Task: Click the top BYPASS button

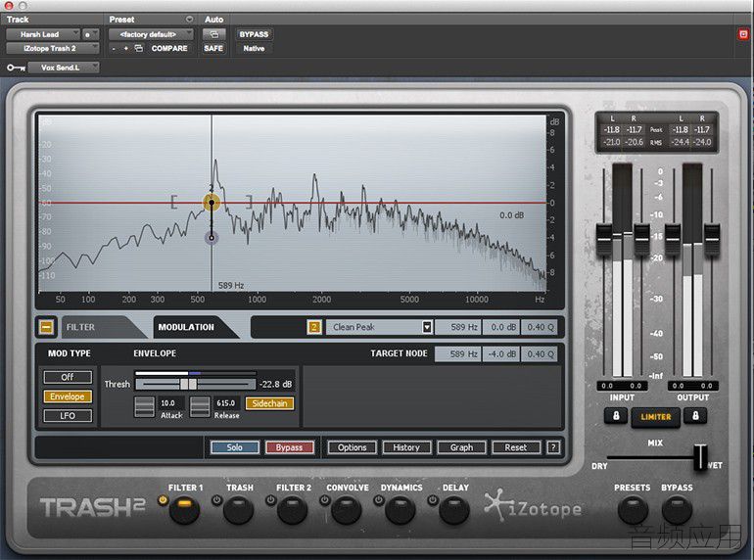Action: pos(254,34)
